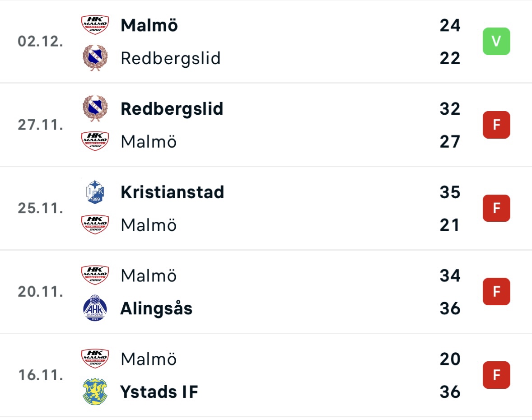The width and height of the screenshot is (532, 420).
Task: Open Kristianstad team name link
Action: point(173,192)
